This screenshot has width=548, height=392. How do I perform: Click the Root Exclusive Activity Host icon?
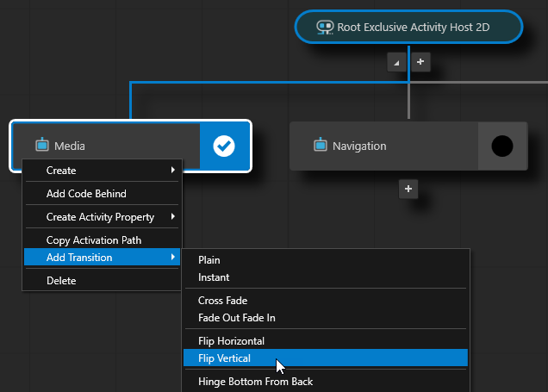tap(325, 28)
